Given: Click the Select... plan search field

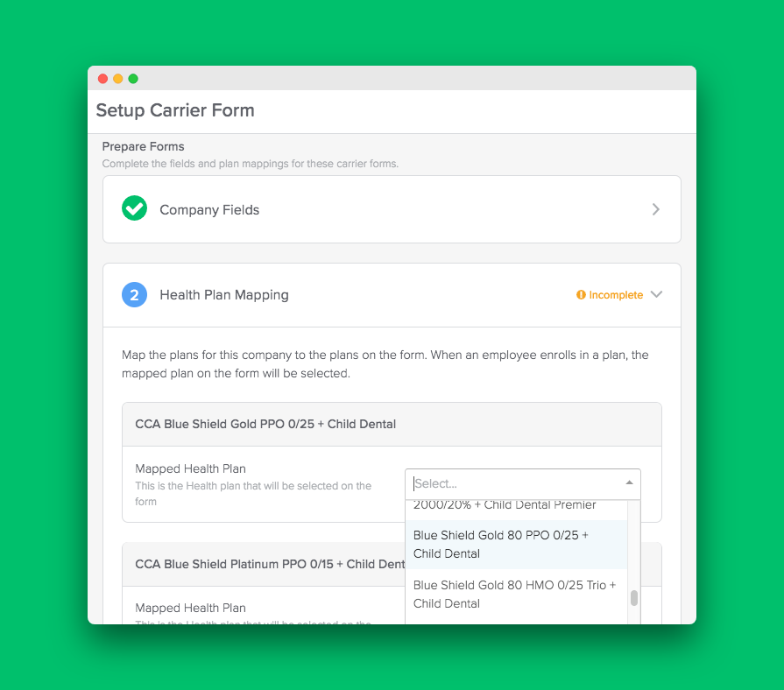Looking at the screenshot, I should coord(522,483).
